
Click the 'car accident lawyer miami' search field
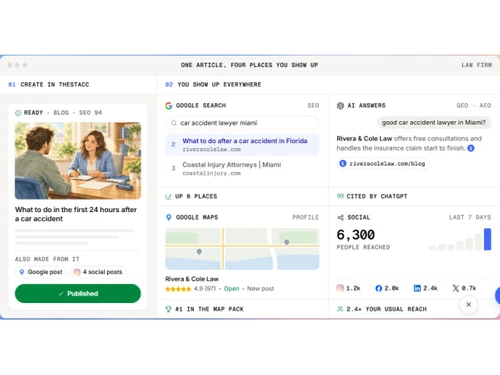pyautogui.click(x=242, y=123)
